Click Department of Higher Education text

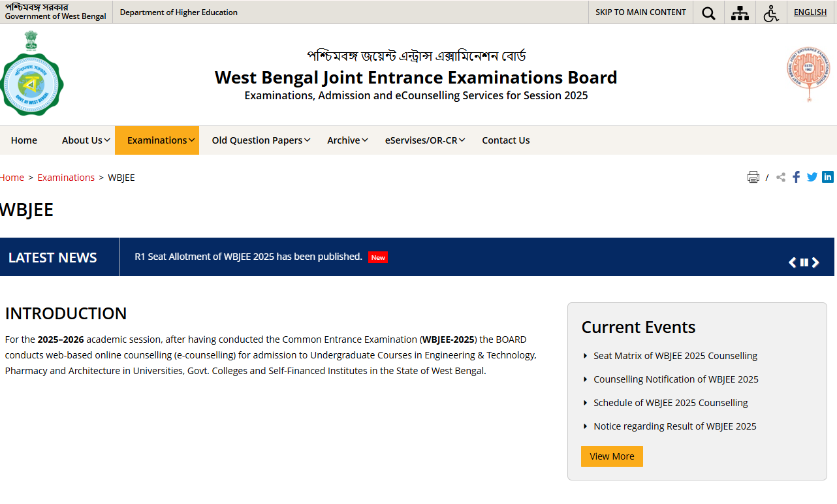(x=179, y=12)
